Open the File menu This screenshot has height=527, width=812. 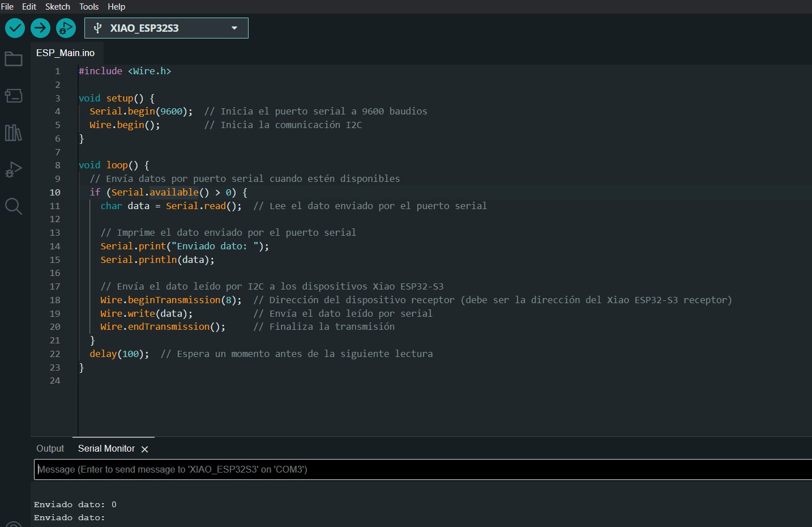[7, 7]
